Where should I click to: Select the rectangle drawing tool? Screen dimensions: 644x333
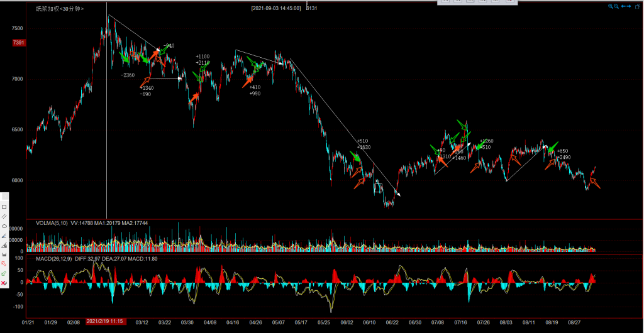click(4, 207)
